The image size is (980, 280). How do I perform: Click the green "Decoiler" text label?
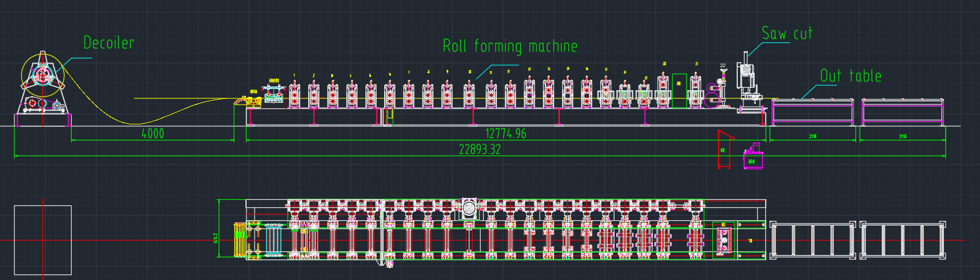(109, 43)
